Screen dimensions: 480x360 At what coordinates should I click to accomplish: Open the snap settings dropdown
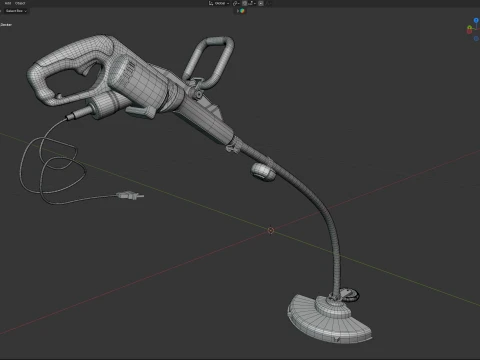click(252, 3)
